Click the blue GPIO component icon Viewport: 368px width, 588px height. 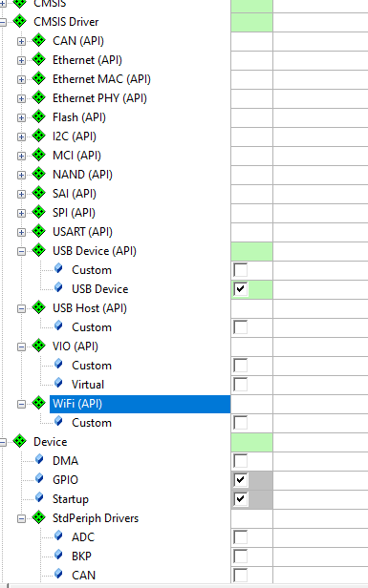39,478
